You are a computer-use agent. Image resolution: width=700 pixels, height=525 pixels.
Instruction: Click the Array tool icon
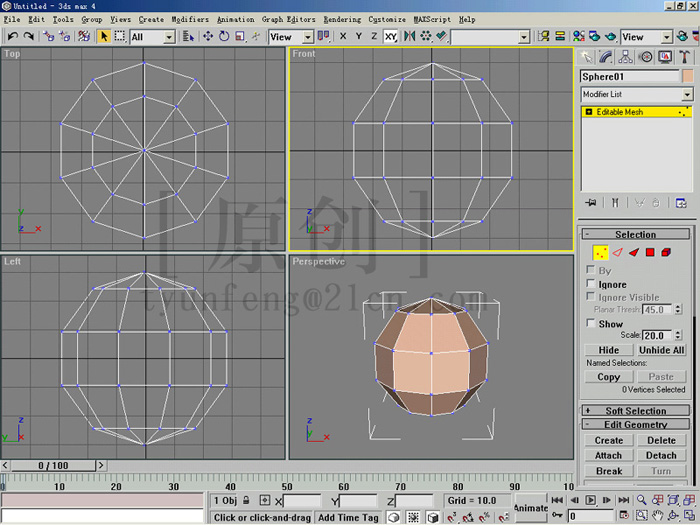pyautogui.click(x=425, y=36)
